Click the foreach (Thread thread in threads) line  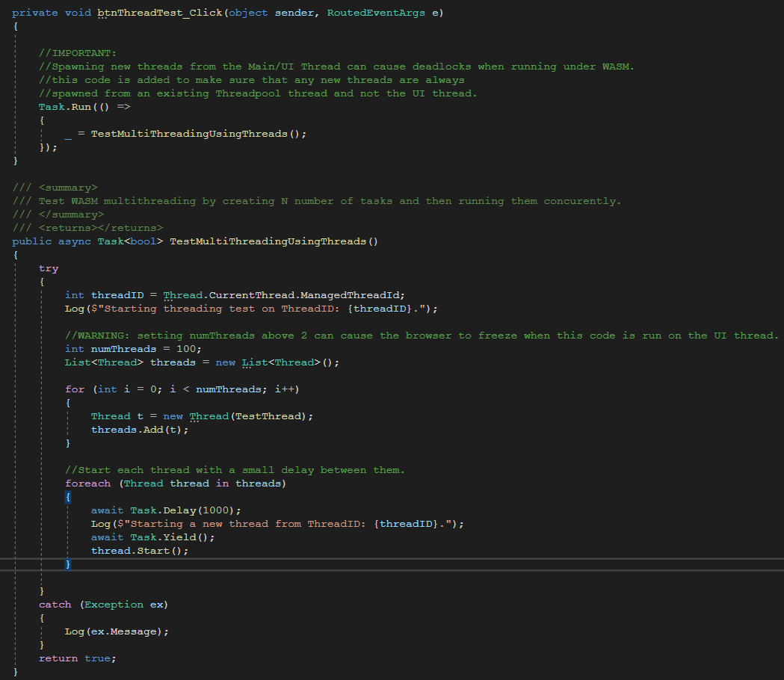(x=176, y=483)
